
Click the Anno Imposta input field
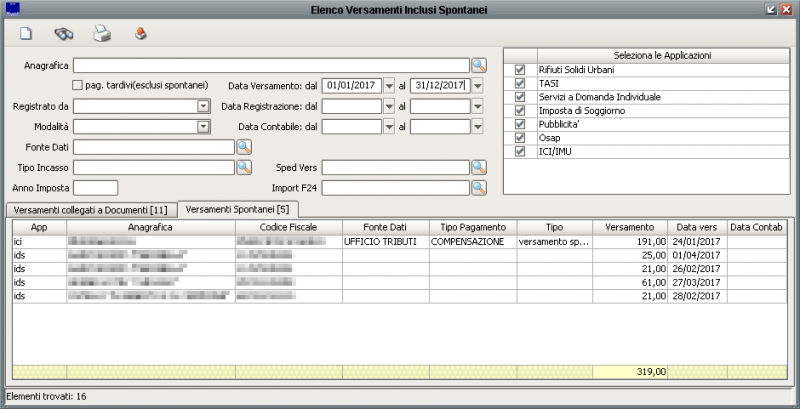click(x=95, y=187)
